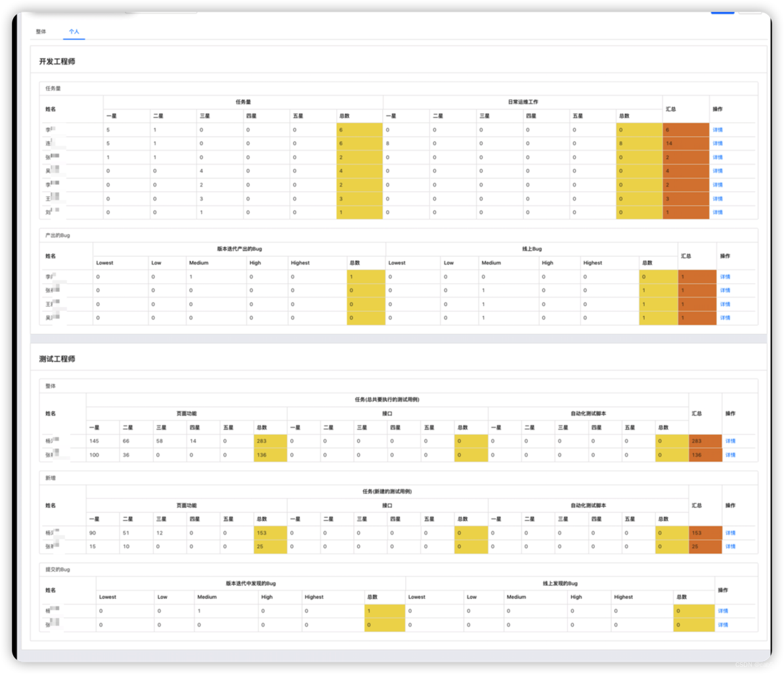Image resolution: width=784 pixels, height=674 pixels.
Task: Open 详情 for 张 in 产出的Bug table
Action: coord(725,290)
